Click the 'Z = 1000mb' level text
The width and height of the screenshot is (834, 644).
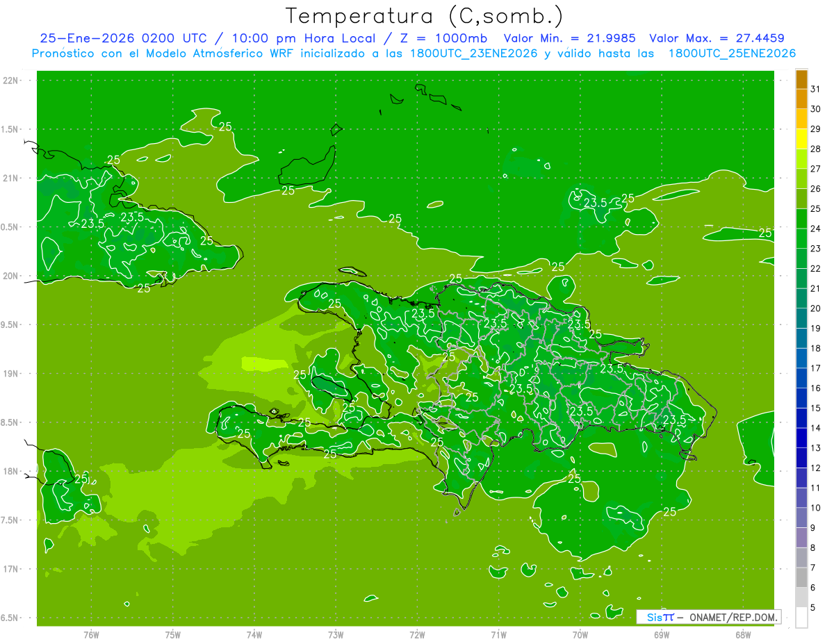pos(445,38)
